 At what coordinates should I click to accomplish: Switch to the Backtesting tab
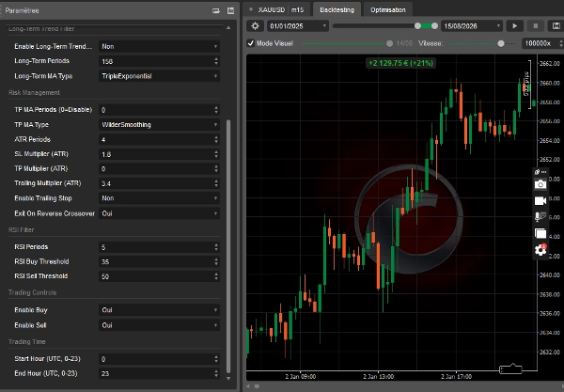tap(337, 9)
